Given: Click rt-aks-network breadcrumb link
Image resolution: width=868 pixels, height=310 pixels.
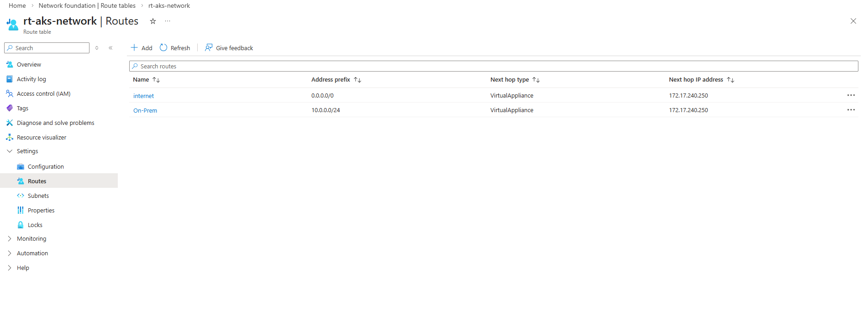Looking at the screenshot, I should point(169,5).
